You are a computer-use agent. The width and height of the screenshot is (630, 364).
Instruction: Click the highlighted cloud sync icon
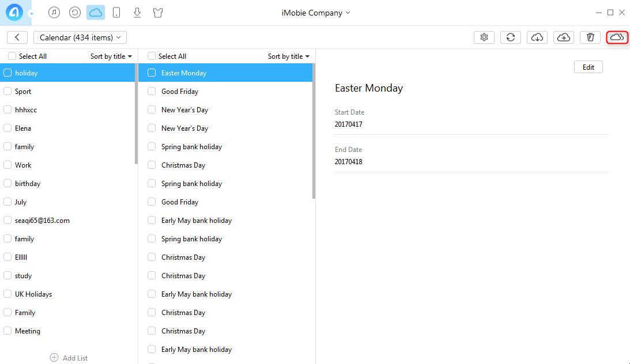617,37
